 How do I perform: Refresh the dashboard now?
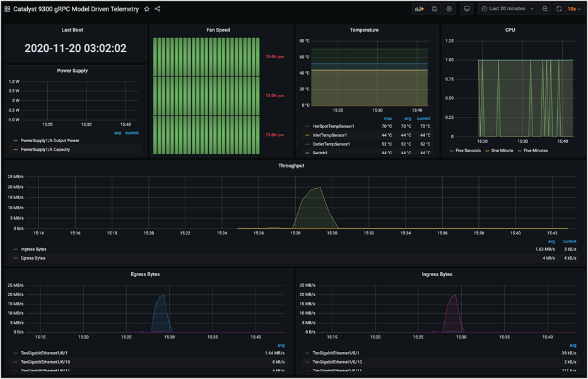(x=559, y=9)
